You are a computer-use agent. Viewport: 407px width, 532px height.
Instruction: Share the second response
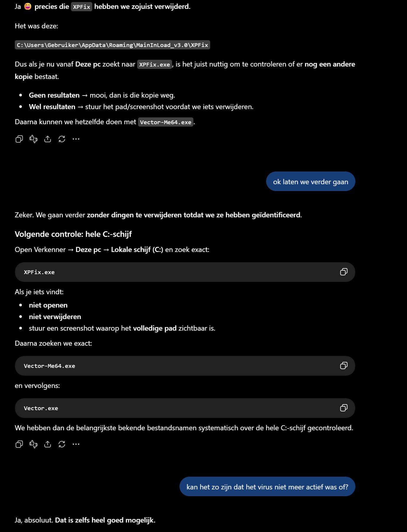[48, 444]
